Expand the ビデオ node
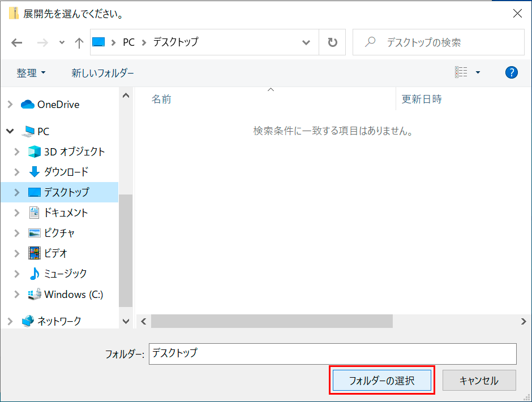 tap(17, 253)
